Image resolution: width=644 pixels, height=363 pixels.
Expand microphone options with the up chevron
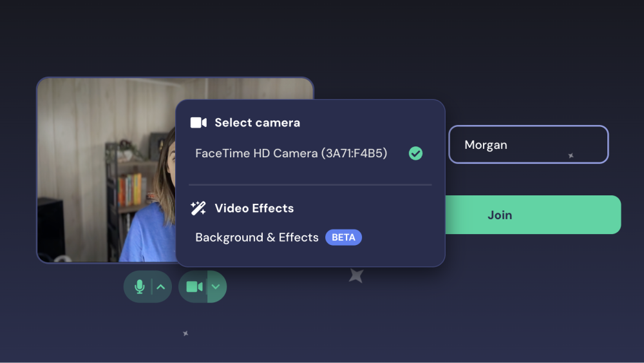pos(161,287)
